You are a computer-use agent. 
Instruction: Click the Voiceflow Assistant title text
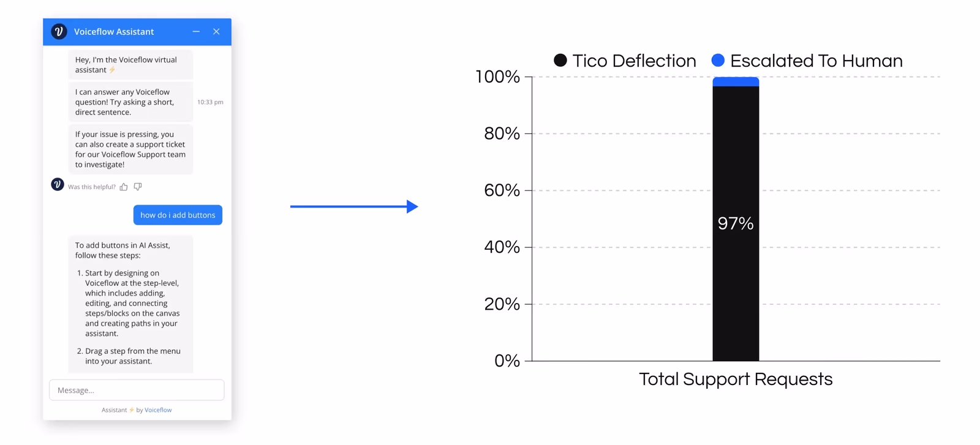coord(114,31)
